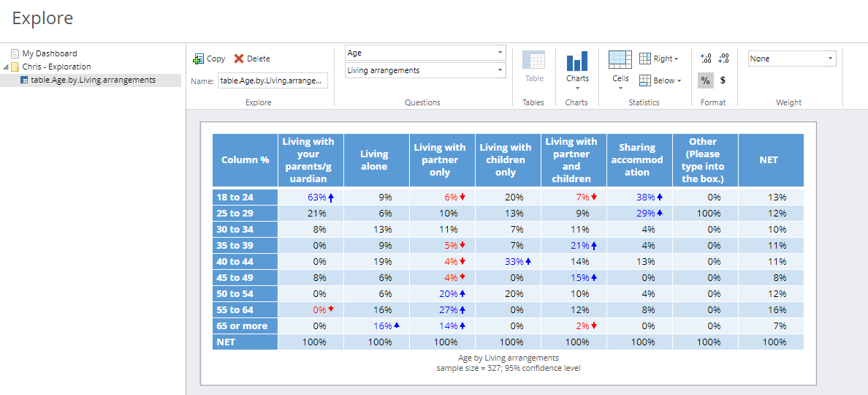Screen dimensions: 868x395
Task: Click the table icon beside table.Age.by.Living.arrangements
Action: (24, 80)
